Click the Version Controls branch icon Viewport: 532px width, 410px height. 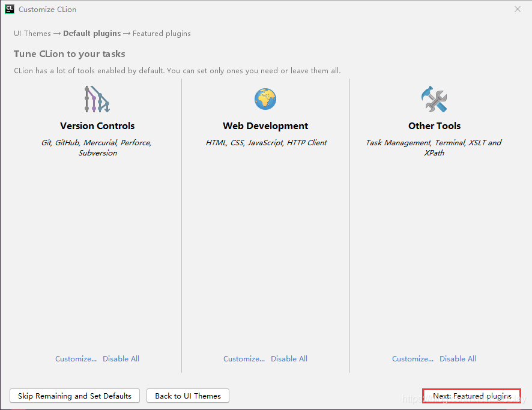click(97, 99)
